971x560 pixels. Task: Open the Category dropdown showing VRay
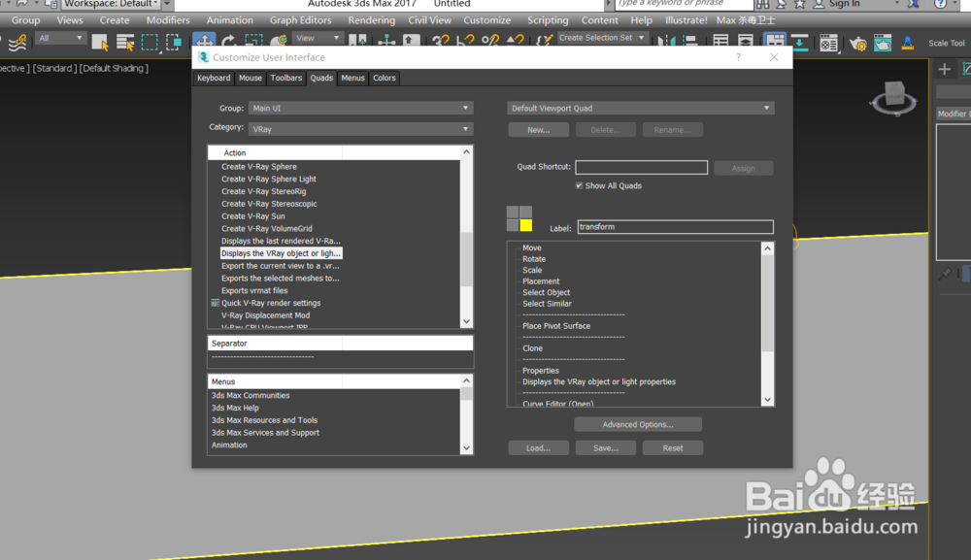[360, 129]
